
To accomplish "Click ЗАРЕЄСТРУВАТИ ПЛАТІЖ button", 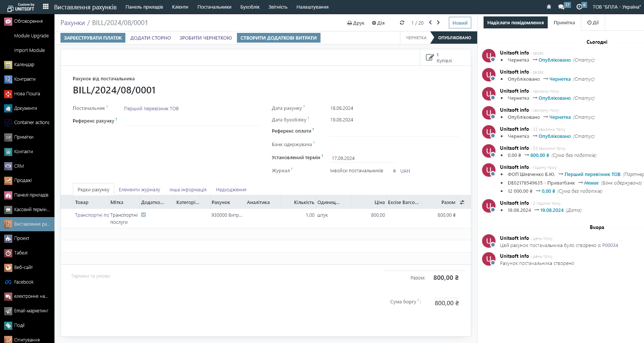I will 93,38.
